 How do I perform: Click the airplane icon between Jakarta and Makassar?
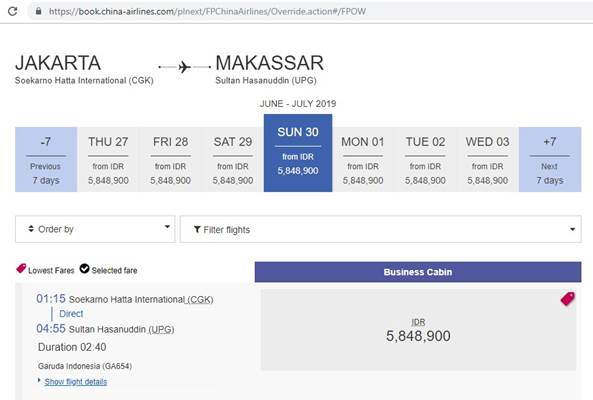(184, 67)
